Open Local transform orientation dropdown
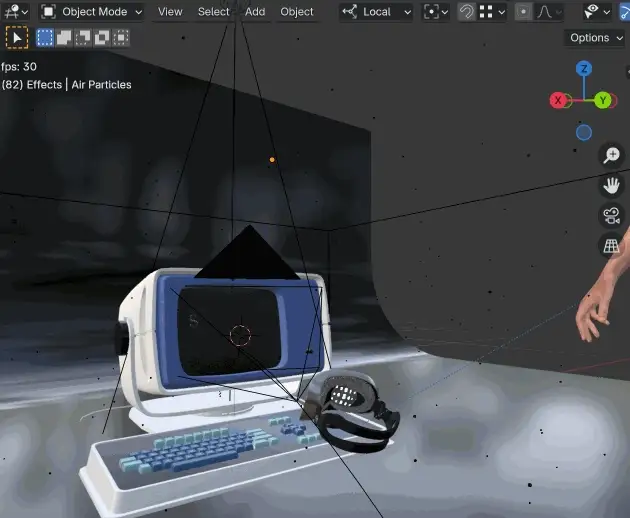This screenshot has width=630, height=518. [x=376, y=12]
